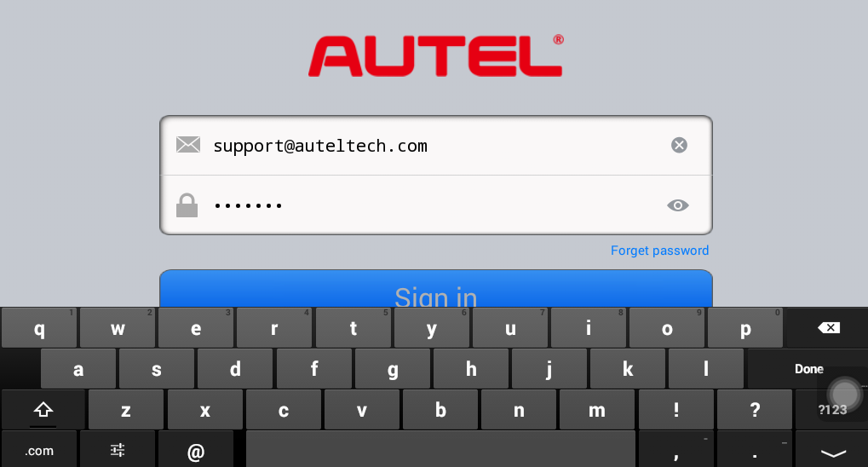868x467 pixels.
Task: Clear the email field with the X icon
Action: (x=679, y=145)
